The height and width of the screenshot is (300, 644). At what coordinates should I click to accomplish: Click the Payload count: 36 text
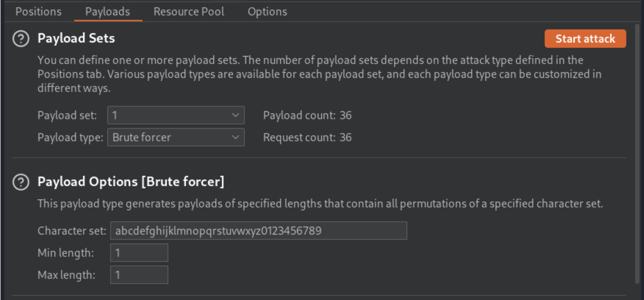[x=307, y=115]
